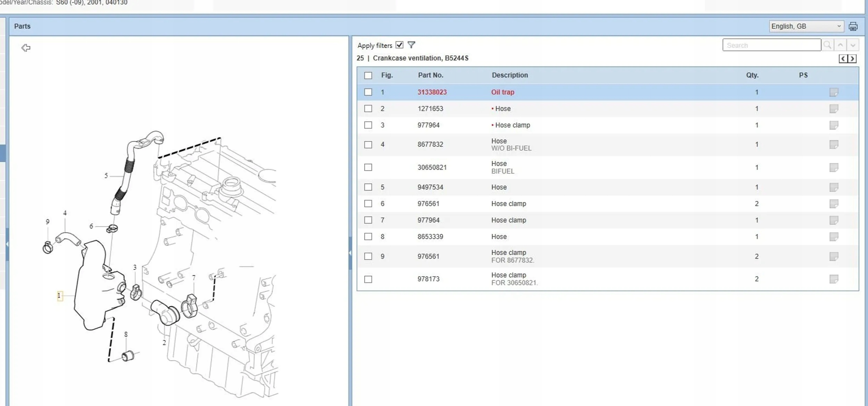Open note icon for part 9497534
The image size is (868, 406).
(834, 187)
